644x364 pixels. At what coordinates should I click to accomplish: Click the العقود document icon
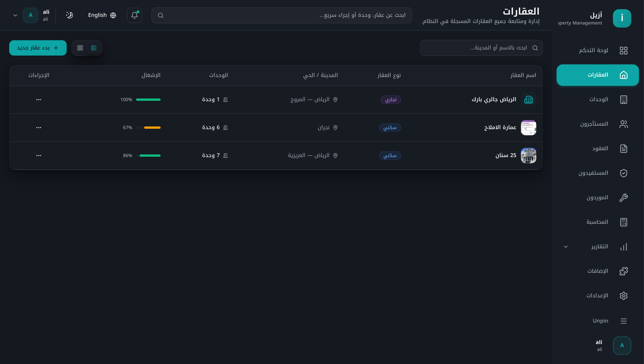coord(623,148)
